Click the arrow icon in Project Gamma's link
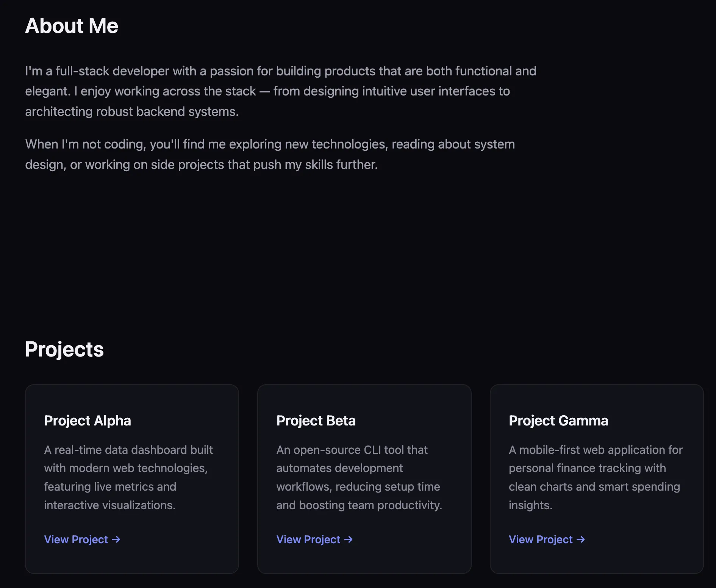 pos(581,539)
